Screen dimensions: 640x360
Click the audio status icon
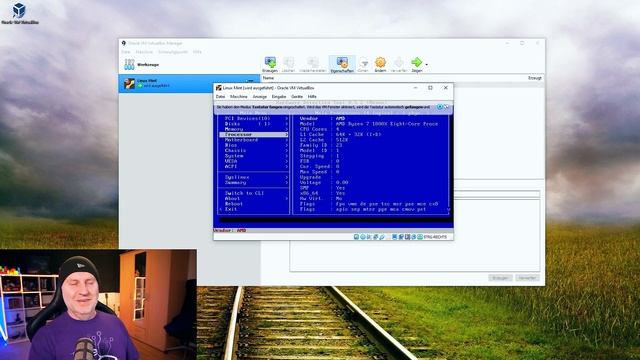tap(369, 237)
